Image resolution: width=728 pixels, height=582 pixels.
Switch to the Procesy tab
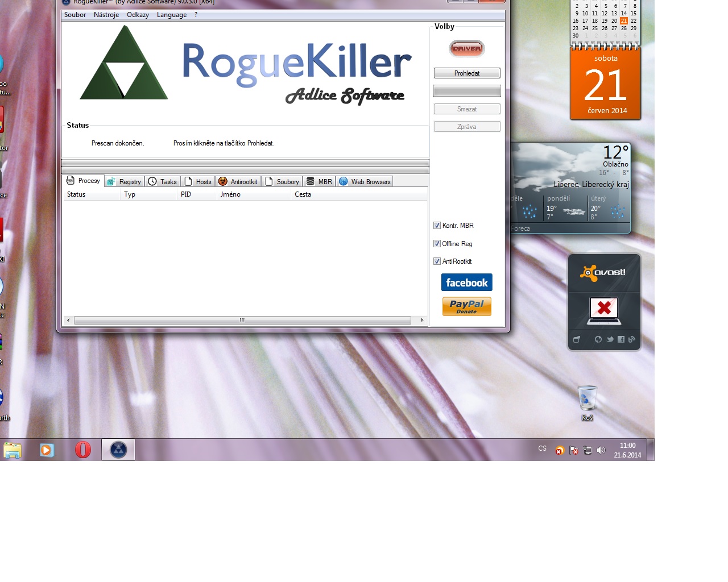coord(83,181)
